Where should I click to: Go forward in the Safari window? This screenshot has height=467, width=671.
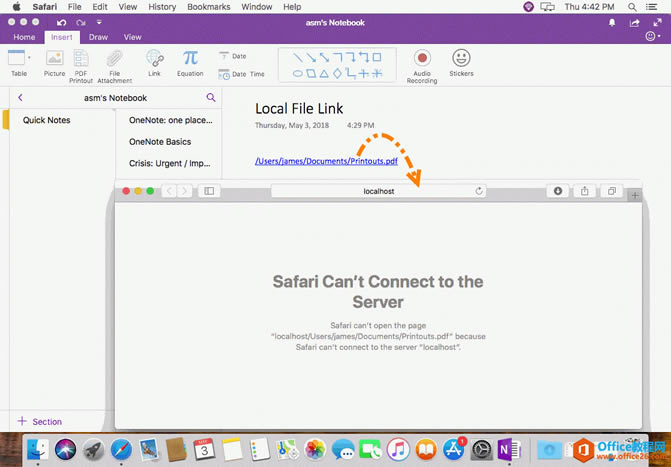pyautogui.click(x=184, y=191)
